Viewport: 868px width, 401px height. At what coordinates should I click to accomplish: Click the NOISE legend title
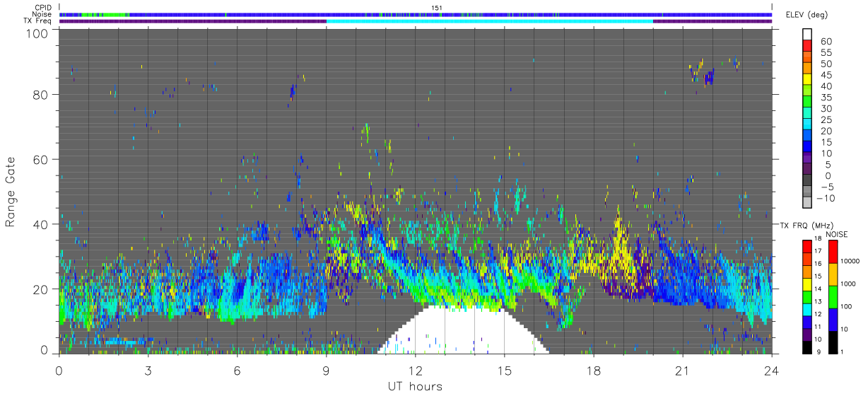(x=839, y=234)
